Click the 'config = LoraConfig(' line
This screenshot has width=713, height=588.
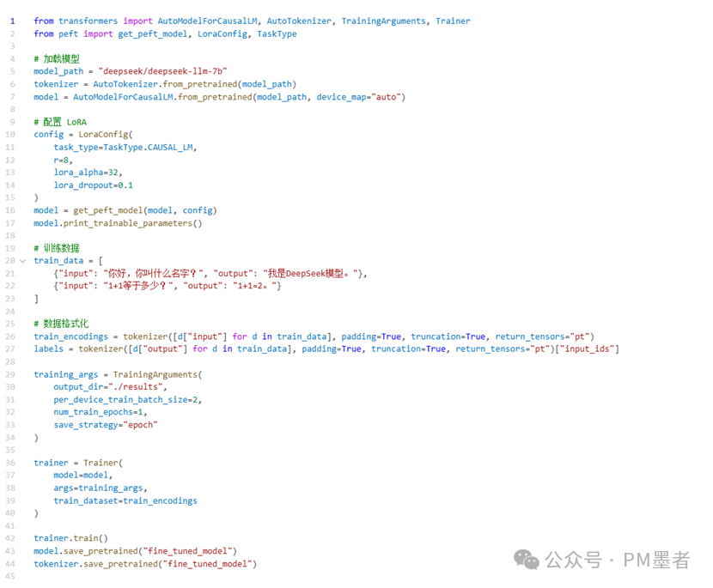pos(83,135)
